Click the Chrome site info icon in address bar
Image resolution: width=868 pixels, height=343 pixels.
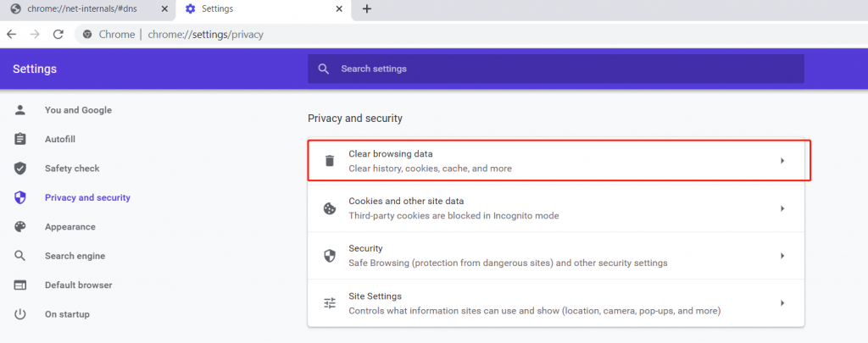tap(87, 34)
